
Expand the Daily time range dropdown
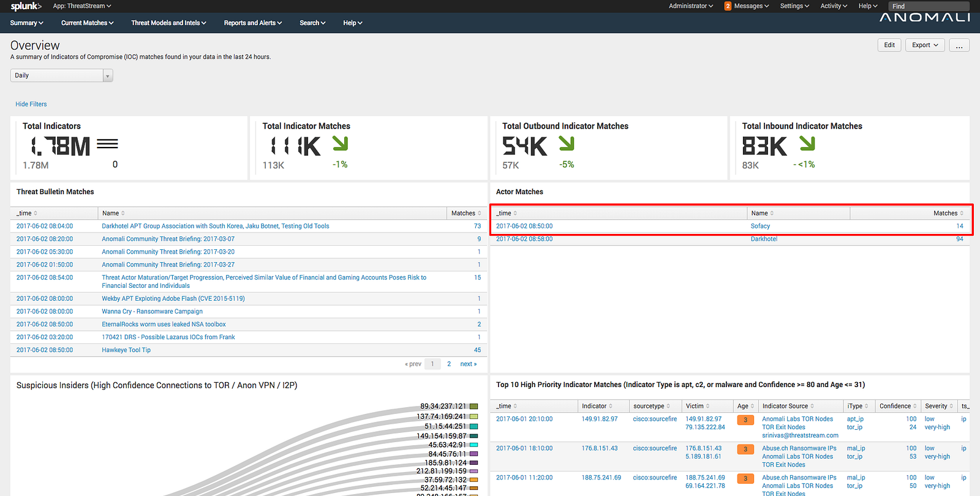click(62, 75)
